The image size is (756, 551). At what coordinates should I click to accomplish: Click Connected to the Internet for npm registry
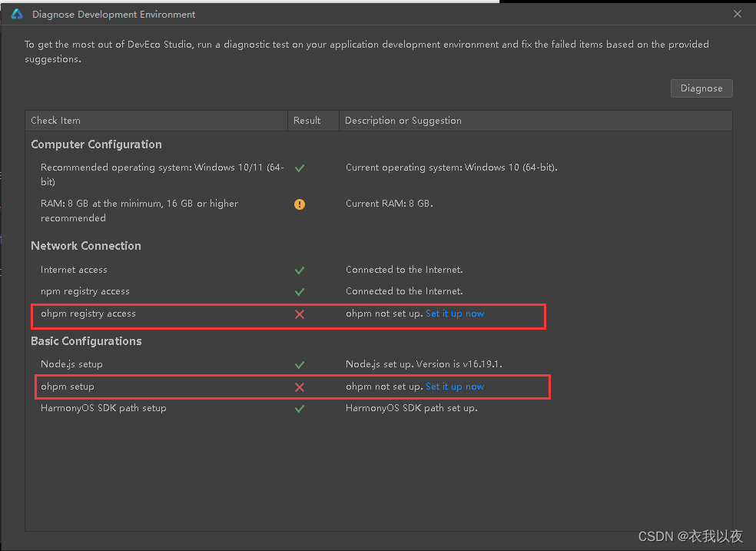click(x=404, y=291)
